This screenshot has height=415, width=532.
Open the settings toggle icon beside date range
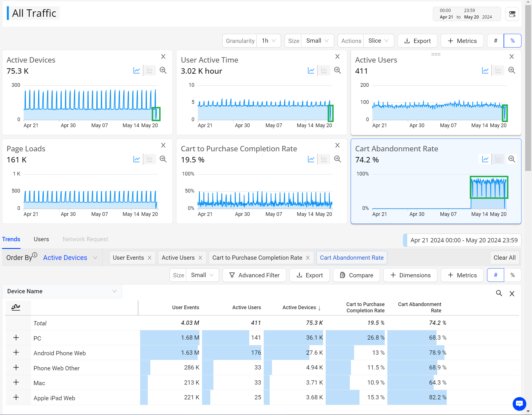(512, 14)
